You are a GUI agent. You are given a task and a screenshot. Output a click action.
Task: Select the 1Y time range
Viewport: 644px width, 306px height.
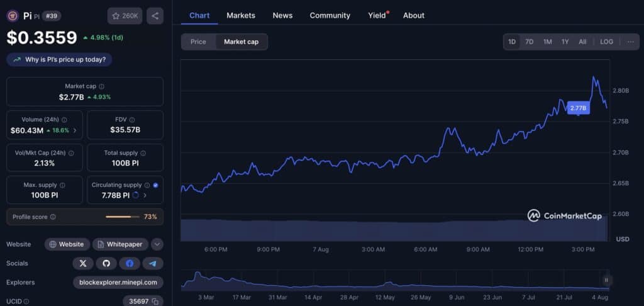pos(565,42)
